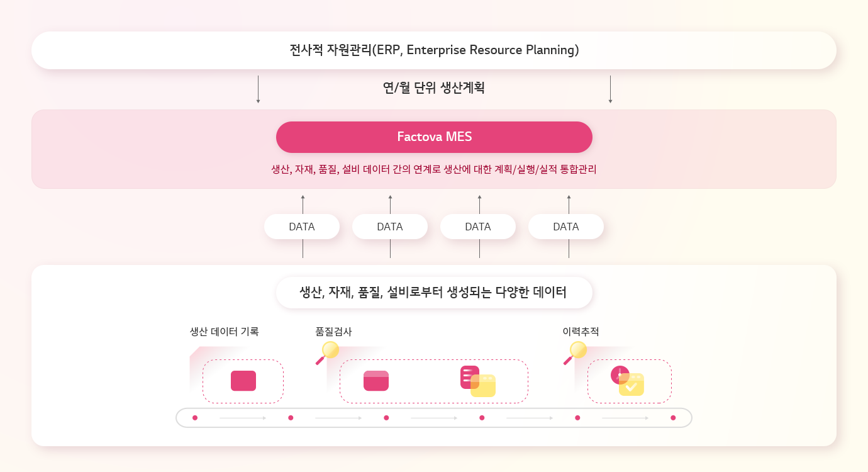This screenshot has height=472, width=868.
Task: Select the ERP Enterprise Resource Planning bar
Action: coord(434,50)
